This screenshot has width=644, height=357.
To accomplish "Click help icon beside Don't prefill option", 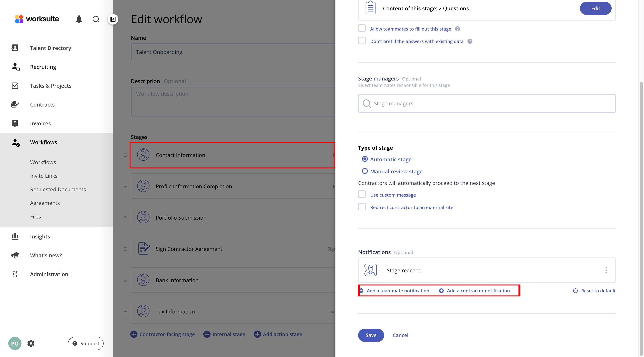I will [x=470, y=41].
